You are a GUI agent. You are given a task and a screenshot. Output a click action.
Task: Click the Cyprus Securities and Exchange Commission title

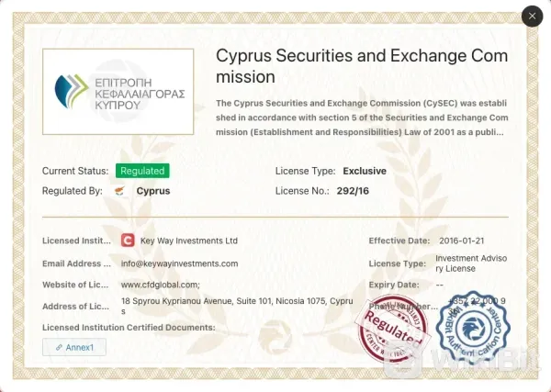[x=362, y=65]
